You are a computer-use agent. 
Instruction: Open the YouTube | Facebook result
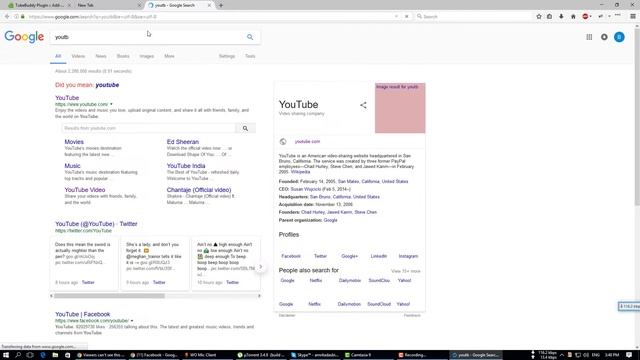82,314
